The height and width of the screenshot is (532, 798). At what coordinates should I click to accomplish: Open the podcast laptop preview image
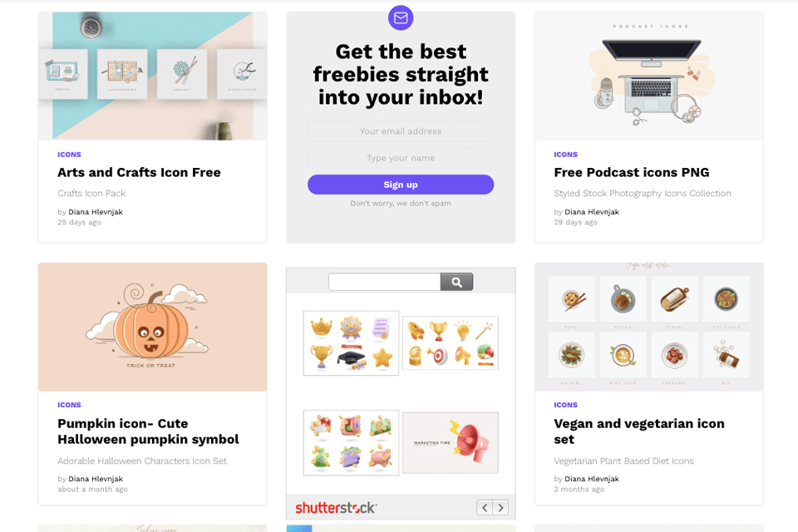click(649, 76)
